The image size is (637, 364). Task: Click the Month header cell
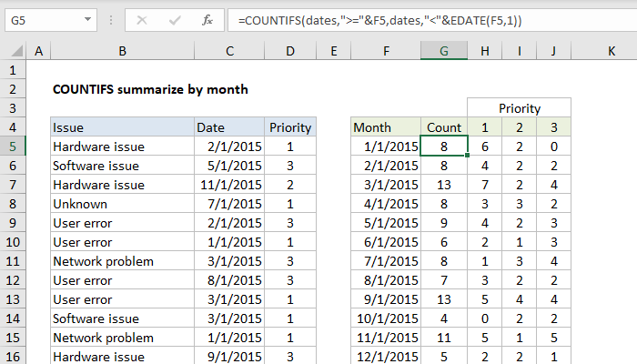[386, 127]
